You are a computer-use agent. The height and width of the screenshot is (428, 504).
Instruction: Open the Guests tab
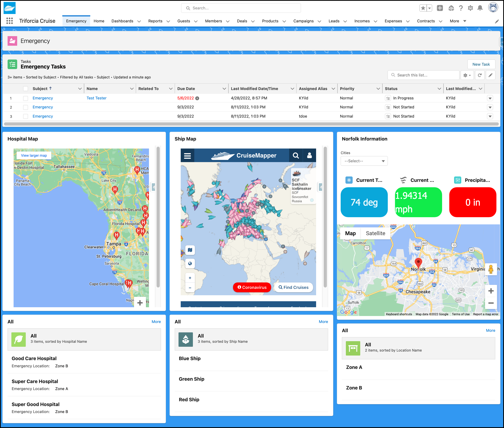[184, 21]
